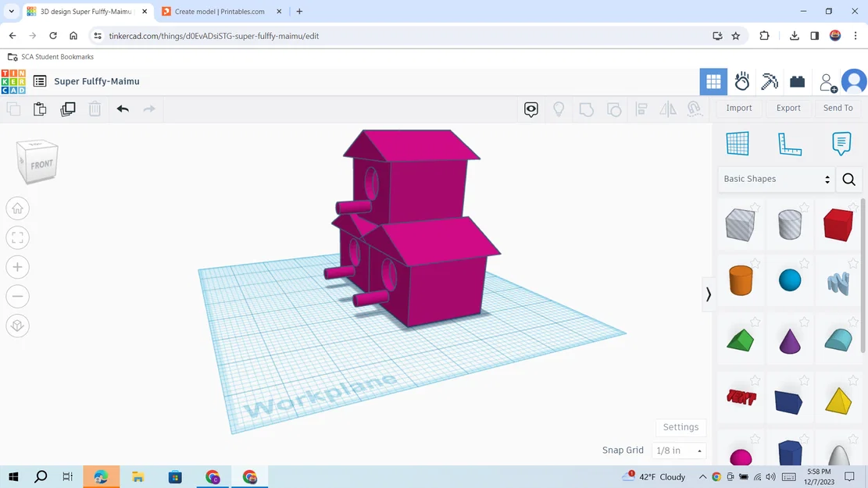Click the Duplicate and repeat icon
Viewport: 868px width, 488px height.
pos(67,109)
